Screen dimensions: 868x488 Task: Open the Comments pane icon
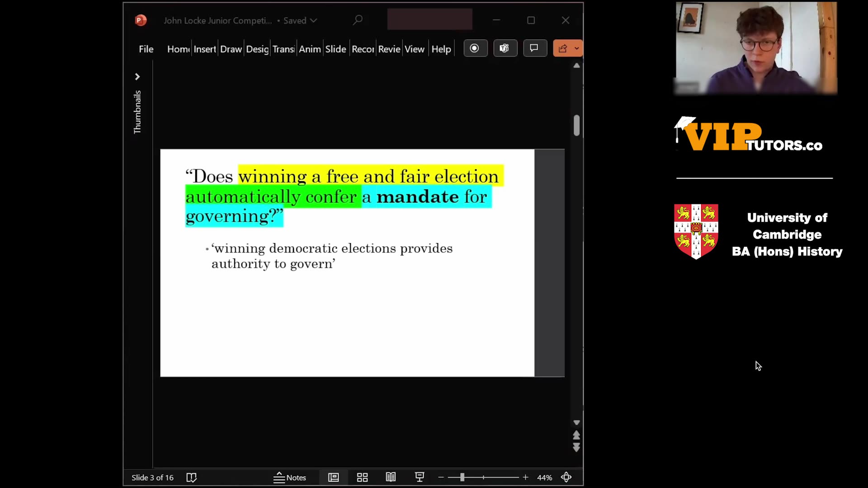click(x=534, y=48)
